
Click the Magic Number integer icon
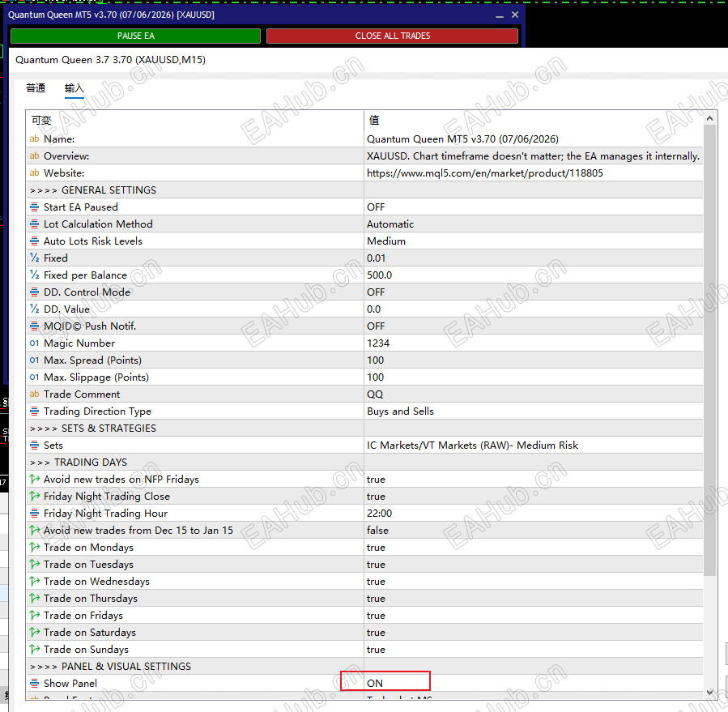point(34,343)
